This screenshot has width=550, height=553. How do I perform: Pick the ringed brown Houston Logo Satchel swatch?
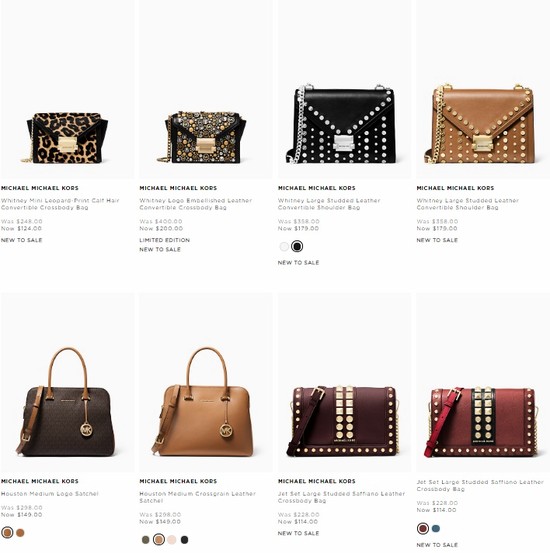click(x=7, y=532)
